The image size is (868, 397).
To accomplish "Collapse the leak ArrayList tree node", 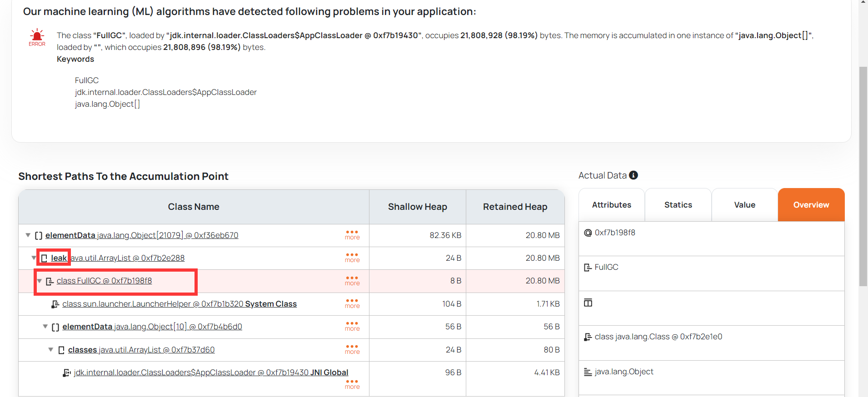I will tap(34, 258).
